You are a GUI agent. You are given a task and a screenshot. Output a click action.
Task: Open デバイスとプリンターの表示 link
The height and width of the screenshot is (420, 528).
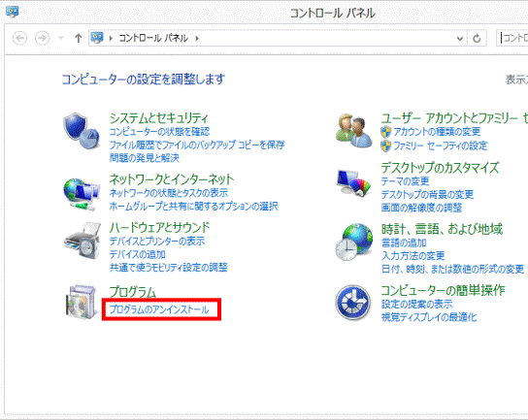[157, 242]
